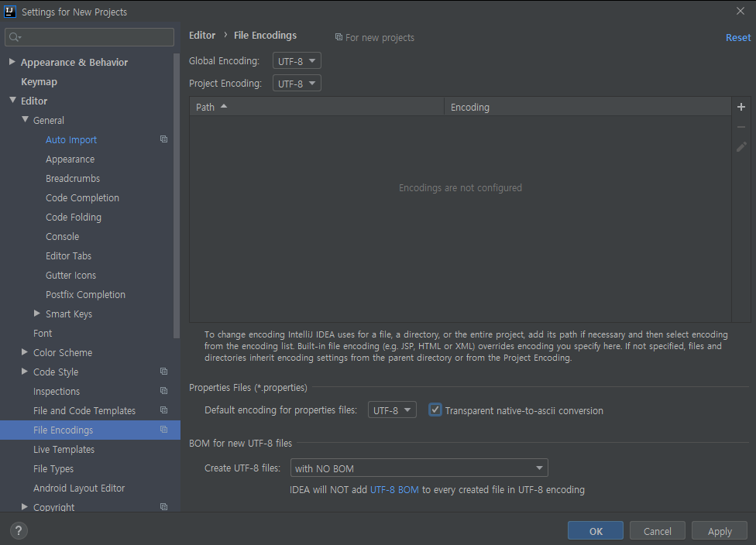Open the Project Encoding dropdown
Viewport: 756px width, 545px height.
(x=297, y=84)
